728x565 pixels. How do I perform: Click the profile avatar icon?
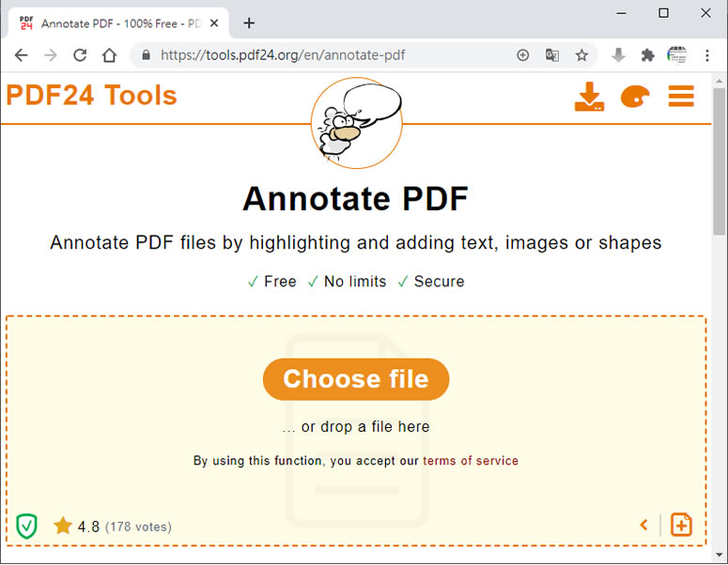677,54
